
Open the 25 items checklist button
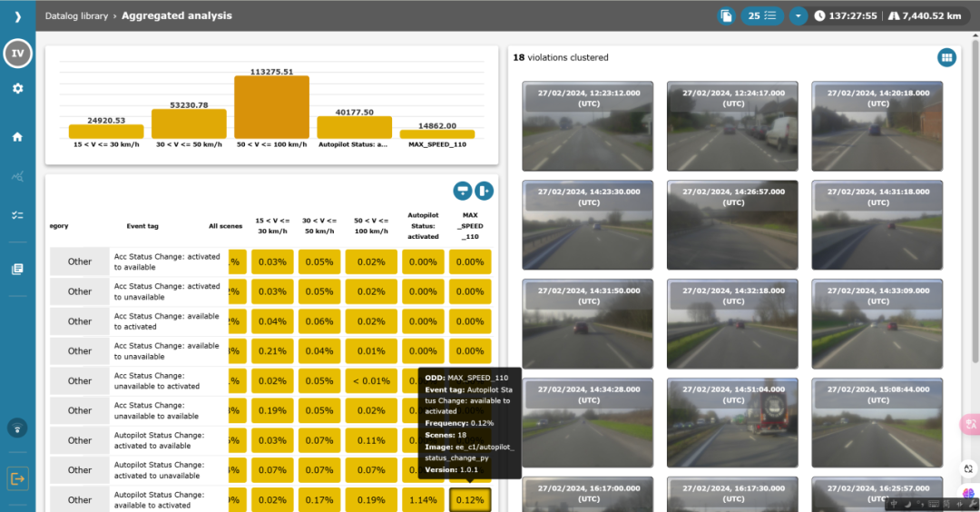click(762, 16)
